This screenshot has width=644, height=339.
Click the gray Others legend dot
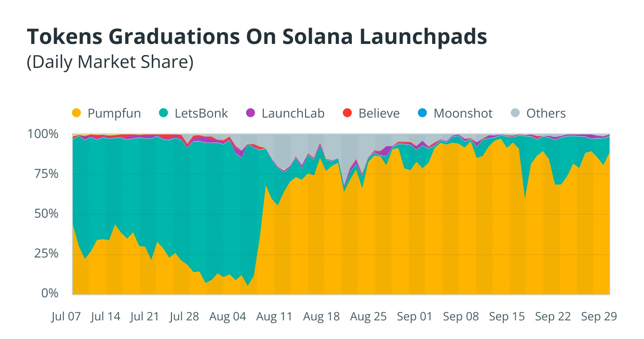tap(516, 113)
